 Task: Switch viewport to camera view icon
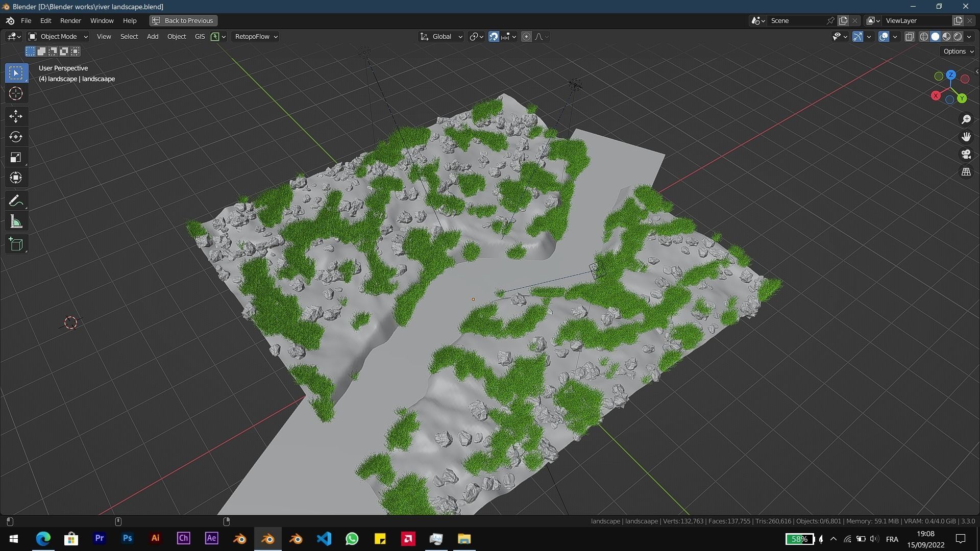tap(966, 154)
